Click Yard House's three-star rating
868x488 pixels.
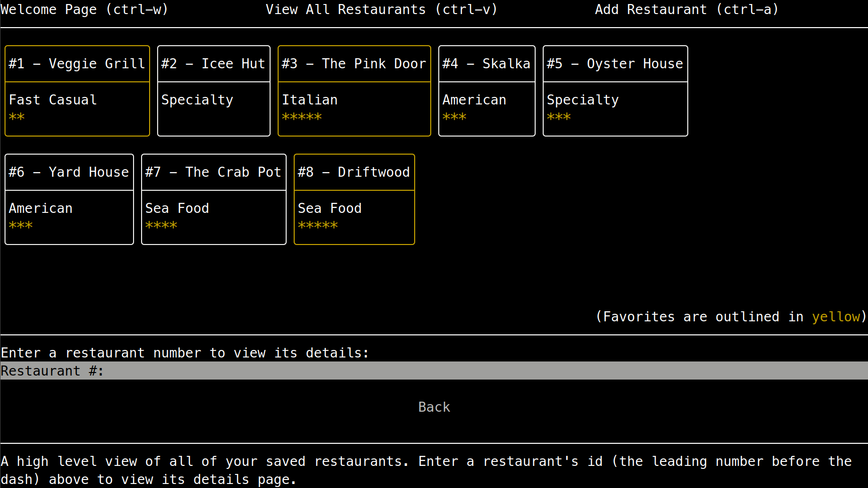(x=21, y=225)
